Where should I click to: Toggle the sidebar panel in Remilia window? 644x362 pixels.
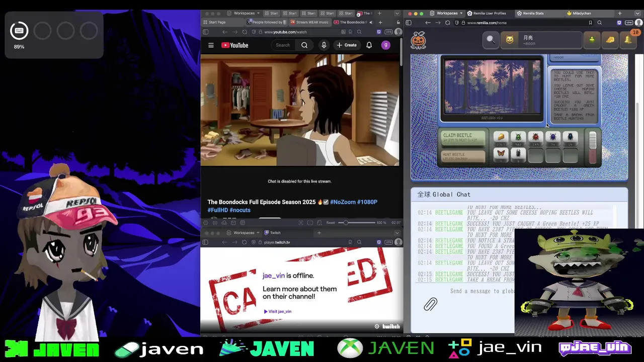pyautogui.click(x=409, y=23)
